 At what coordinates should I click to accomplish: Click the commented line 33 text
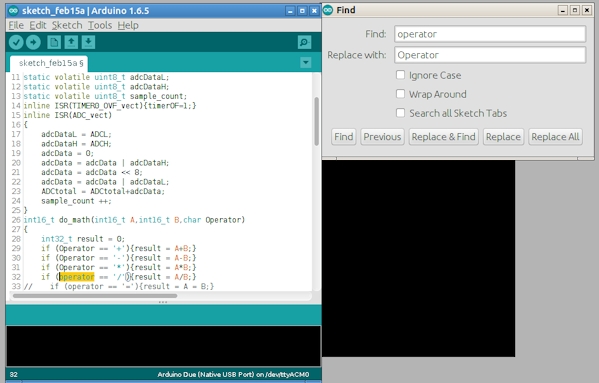click(119, 286)
